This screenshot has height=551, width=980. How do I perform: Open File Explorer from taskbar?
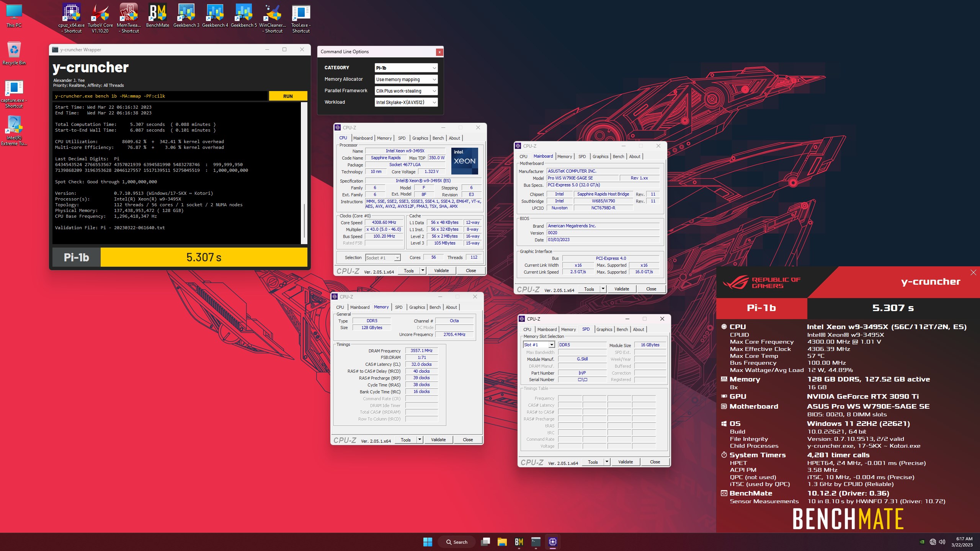pos(502,542)
